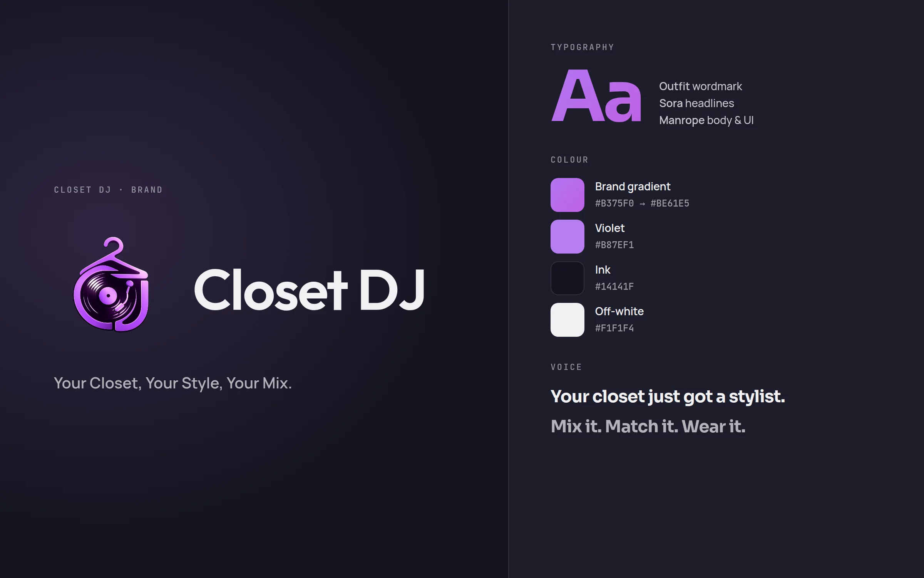This screenshot has height=578, width=924.
Task: Click the Brand gradient label
Action: (x=633, y=187)
